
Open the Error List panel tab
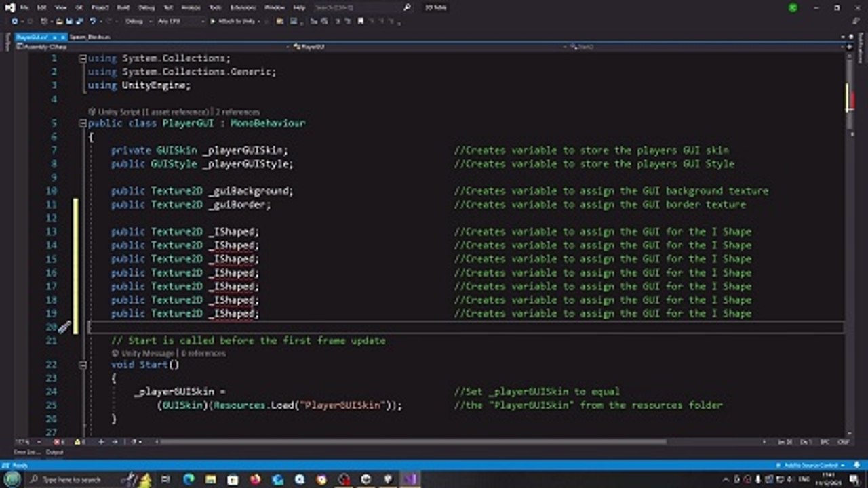[x=27, y=452]
